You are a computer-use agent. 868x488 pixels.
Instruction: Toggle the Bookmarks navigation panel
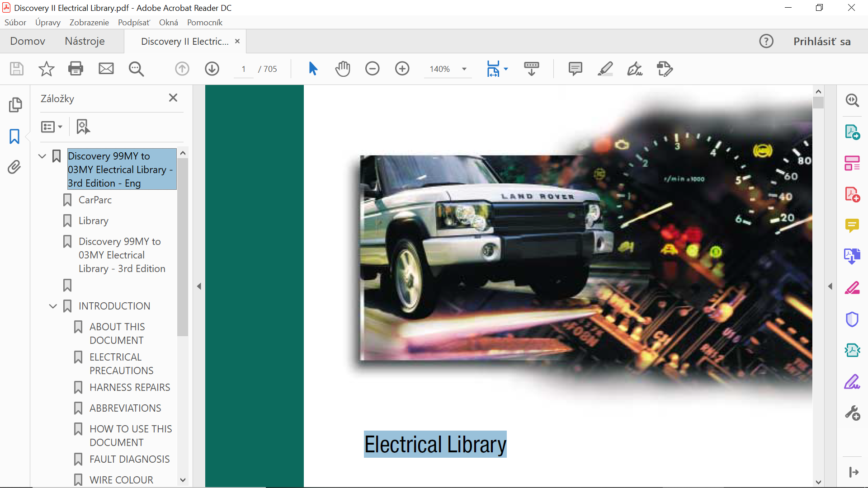(x=14, y=136)
